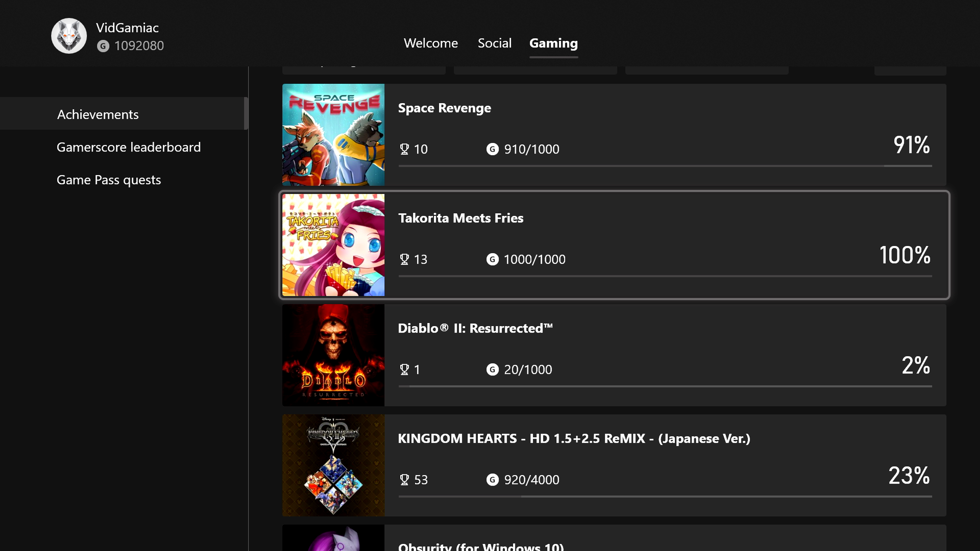Open KINGDOM HEARTS HD 1.5+2.5 ReMIX entry
Viewport: 980px width, 551px height.
[x=574, y=439]
